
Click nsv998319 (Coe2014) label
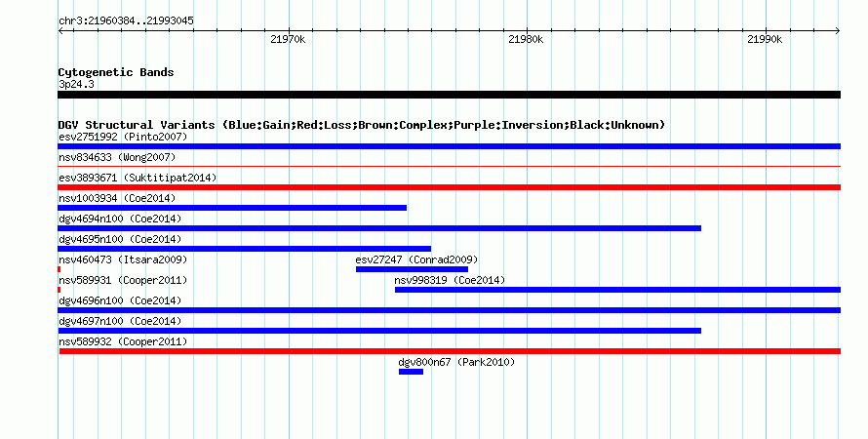(450, 280)
